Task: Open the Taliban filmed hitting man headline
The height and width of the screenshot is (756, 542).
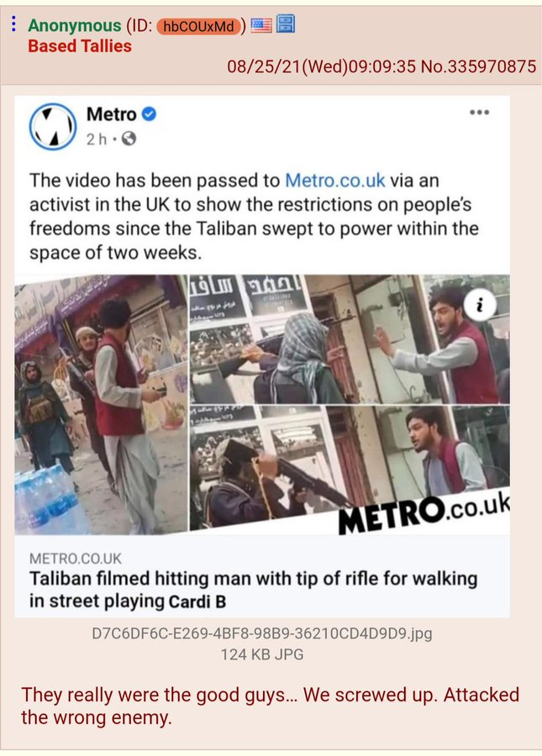Action: point(253,589)
